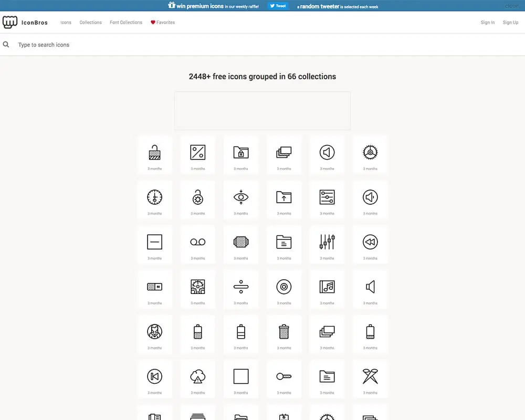Choose the battery with three bars icon
The width and height of the screenshot is (525, 420).
click(241, 332)
